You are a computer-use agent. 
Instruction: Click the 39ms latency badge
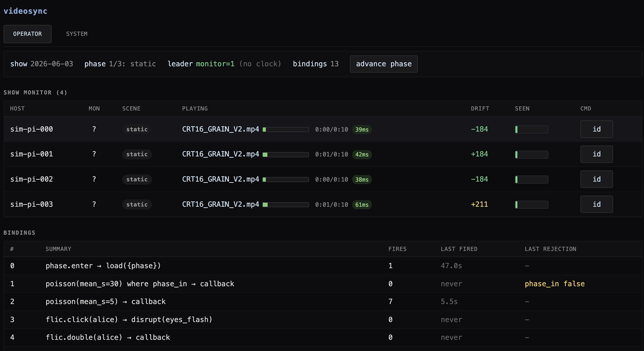(x=362, y=129)
